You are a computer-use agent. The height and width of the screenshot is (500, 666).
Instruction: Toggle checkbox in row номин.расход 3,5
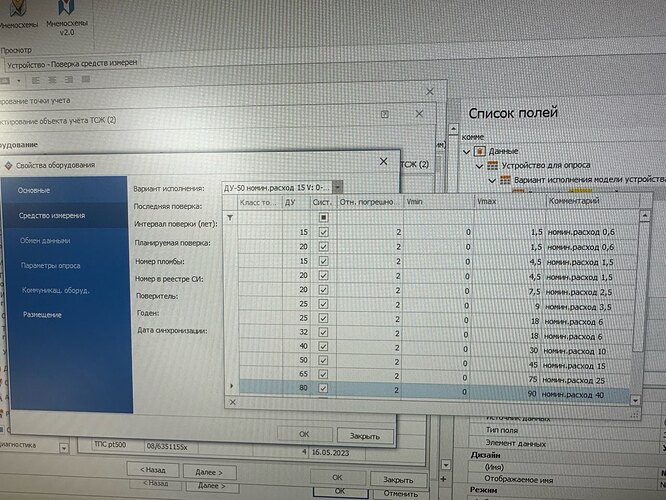(323, 304)
